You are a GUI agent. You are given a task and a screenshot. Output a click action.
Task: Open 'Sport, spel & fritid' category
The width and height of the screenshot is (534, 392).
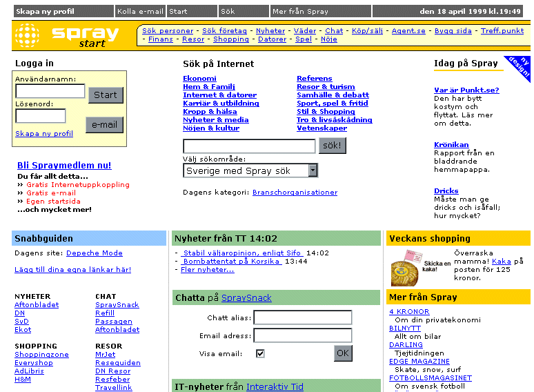333,104
